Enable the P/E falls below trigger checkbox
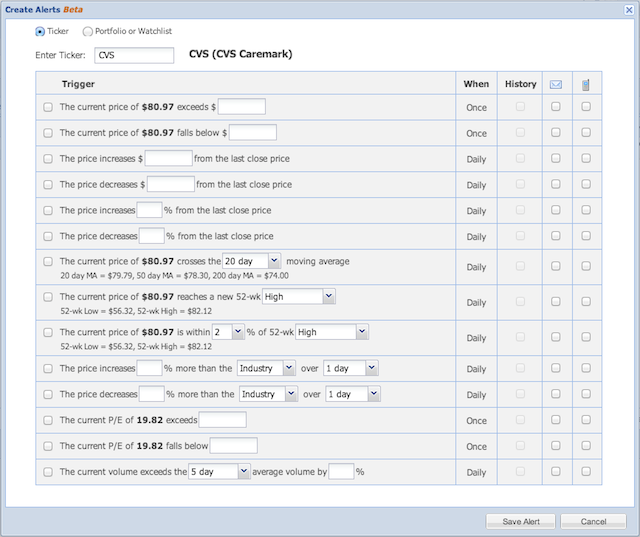Screen dimensions: 640x537 click(48, 446)
